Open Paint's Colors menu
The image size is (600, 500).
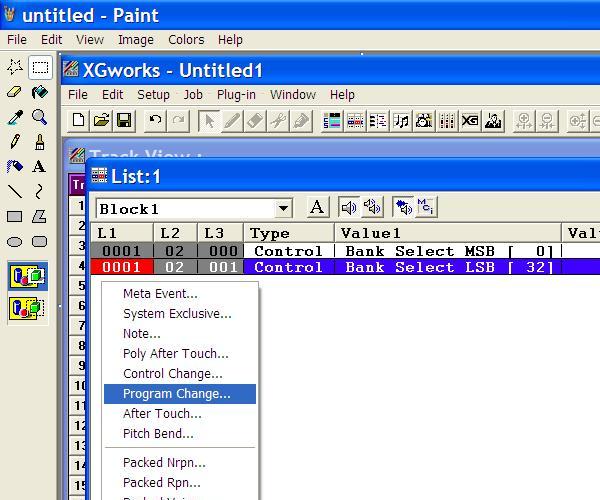tap(186, 39)
